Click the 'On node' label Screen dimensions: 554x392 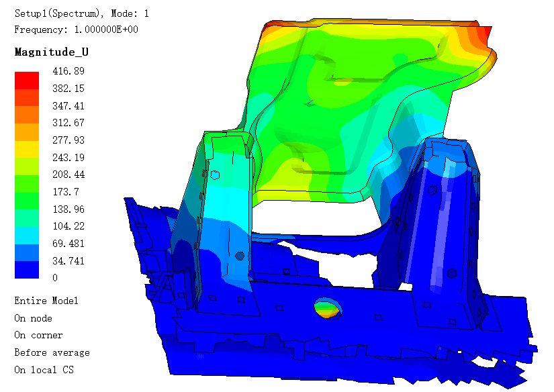click(33, 318)
